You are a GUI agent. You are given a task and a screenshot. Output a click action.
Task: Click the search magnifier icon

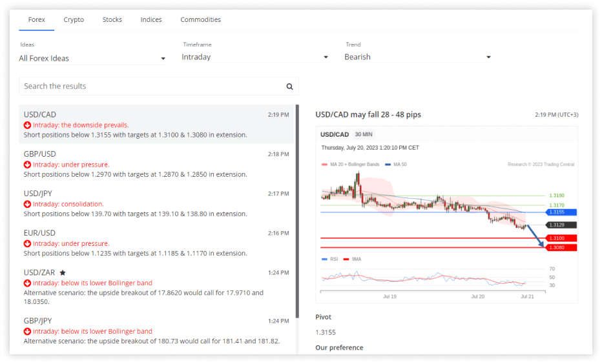(x=289, y=86)
